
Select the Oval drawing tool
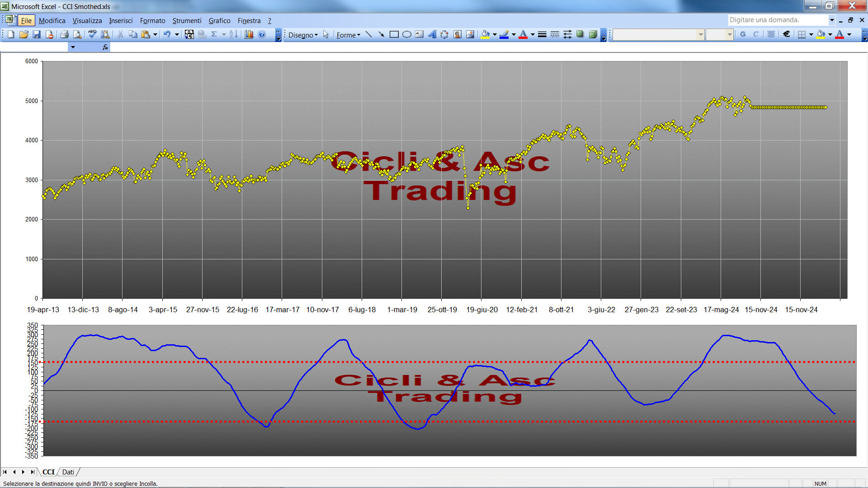[406, 34]
